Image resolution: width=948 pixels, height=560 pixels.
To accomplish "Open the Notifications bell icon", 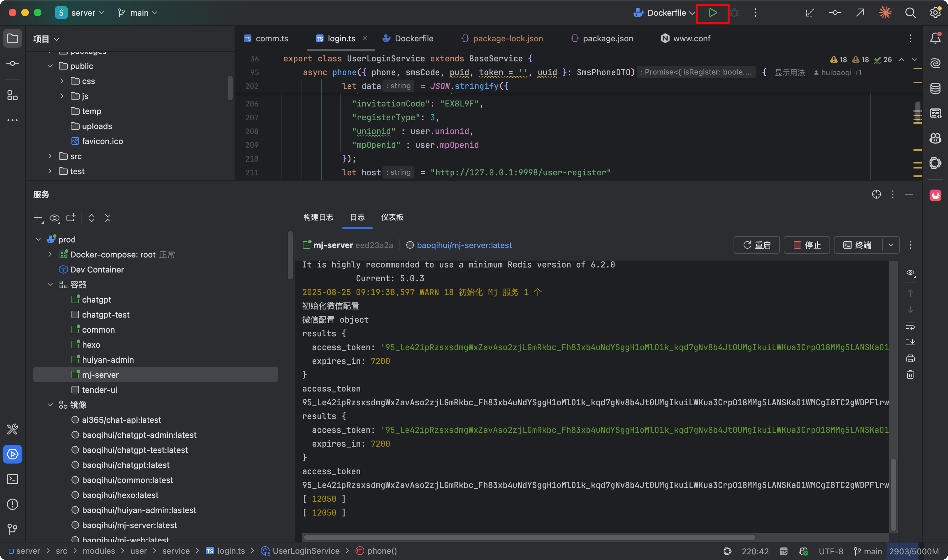I will (x=935, y=38).
